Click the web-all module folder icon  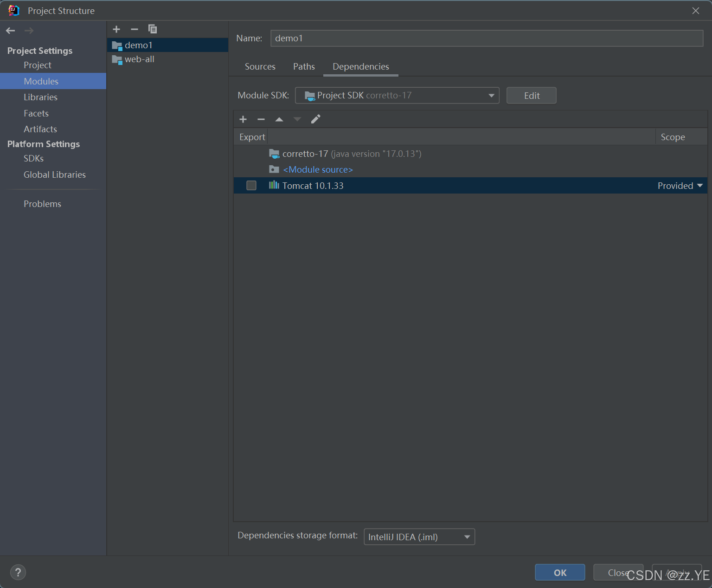(x=117, y=60)
